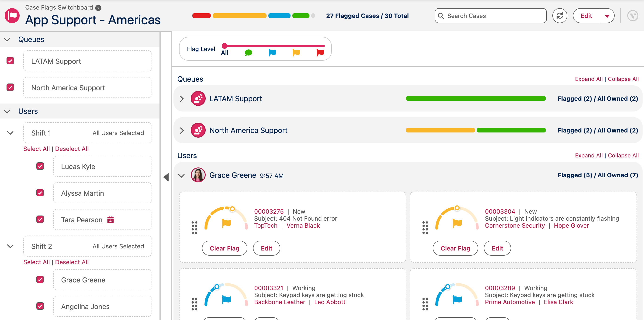Select the green comment flag level icon
The width and height of the screenshot is (644, 320).
pos(248,52)
